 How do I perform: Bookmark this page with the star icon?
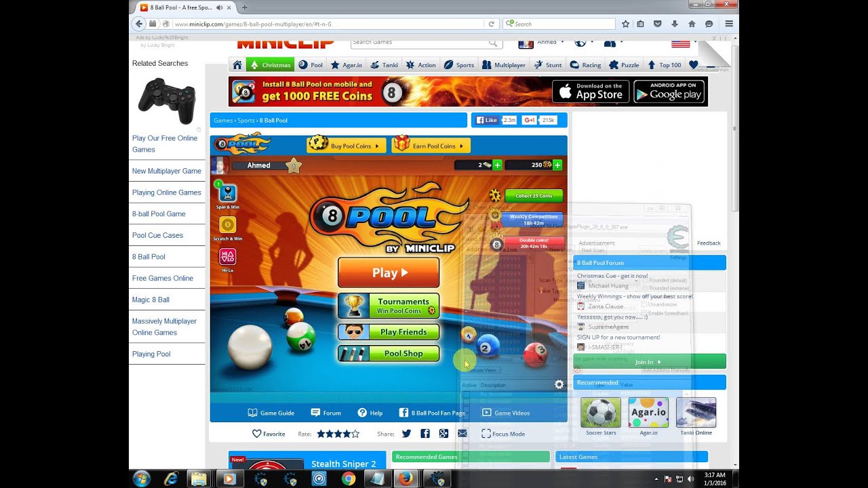pos(625,24)
